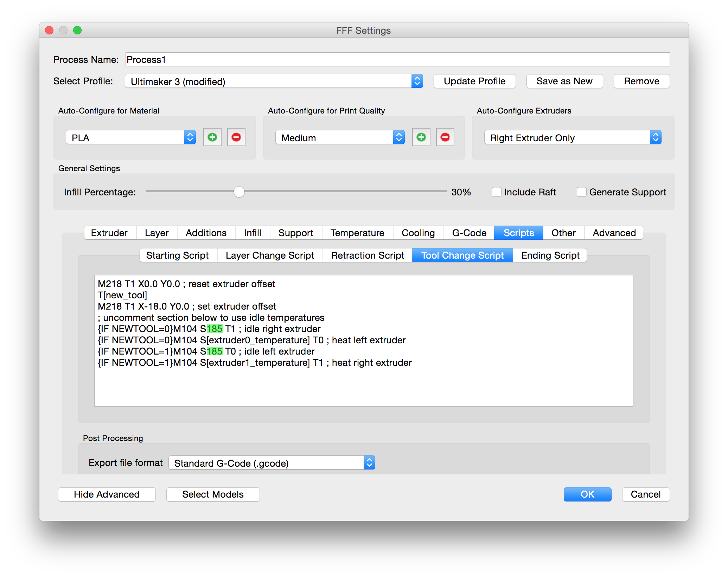Click the green zoom window button
The image size is (728, 577).
(77, 31)
